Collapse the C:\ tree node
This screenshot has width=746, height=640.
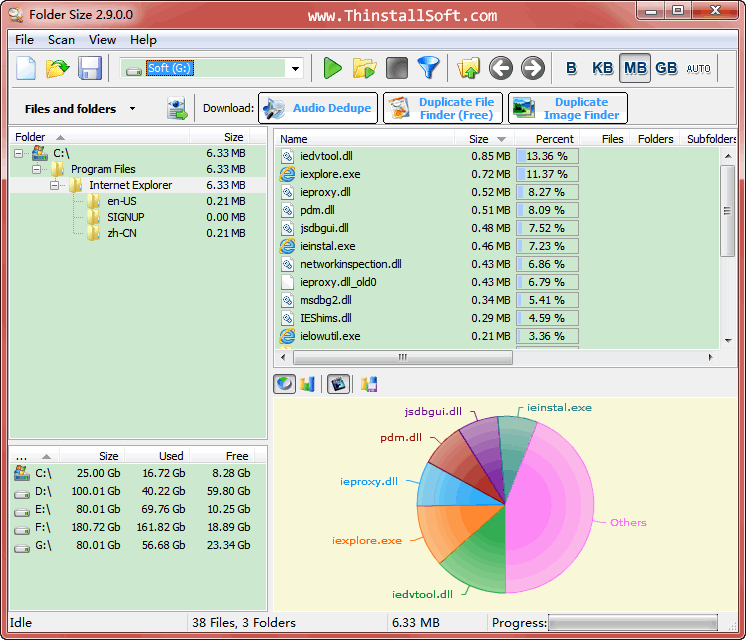[x=19, y=153]
